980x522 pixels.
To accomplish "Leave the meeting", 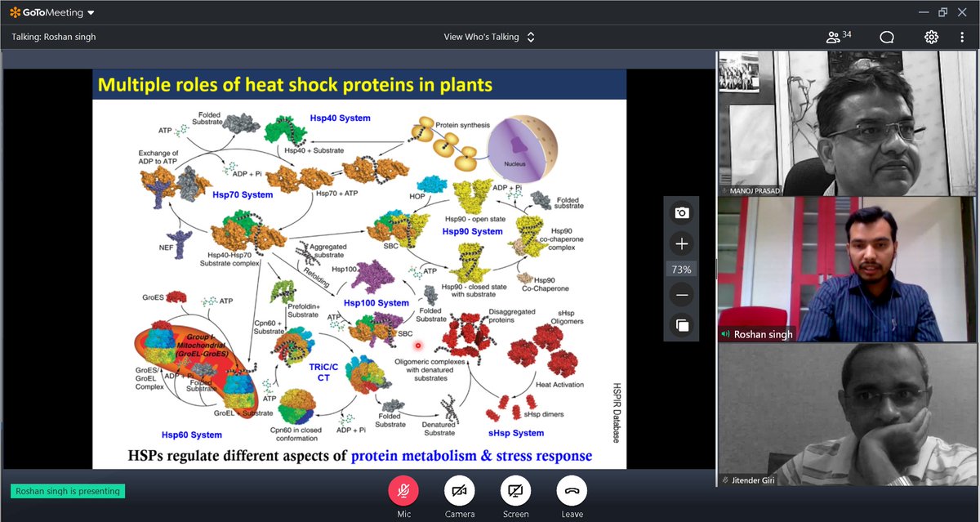I will point(572,490).
